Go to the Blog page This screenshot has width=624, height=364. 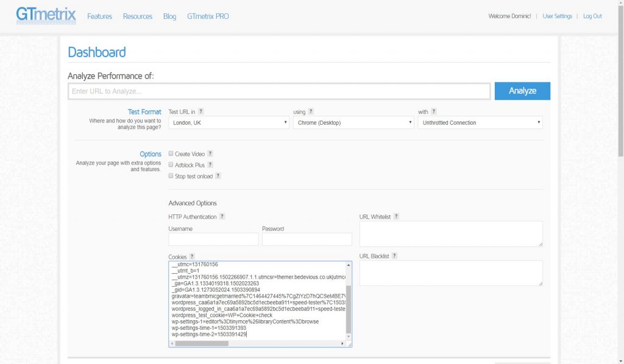pos(169,16)
